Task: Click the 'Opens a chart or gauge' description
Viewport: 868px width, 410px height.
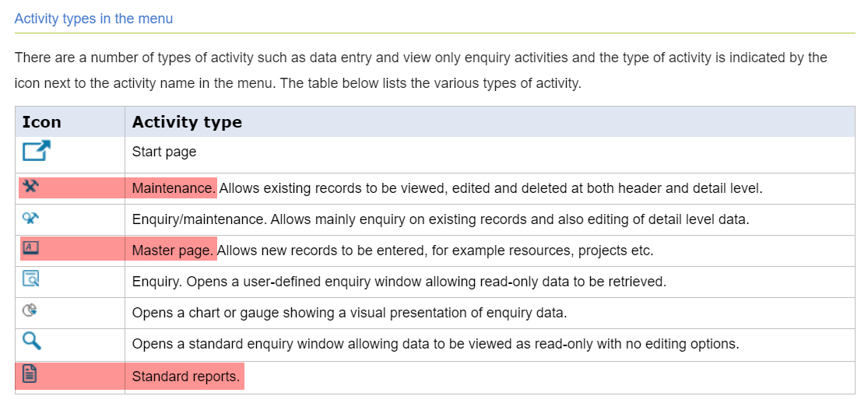Action: (x=349, y=313)
